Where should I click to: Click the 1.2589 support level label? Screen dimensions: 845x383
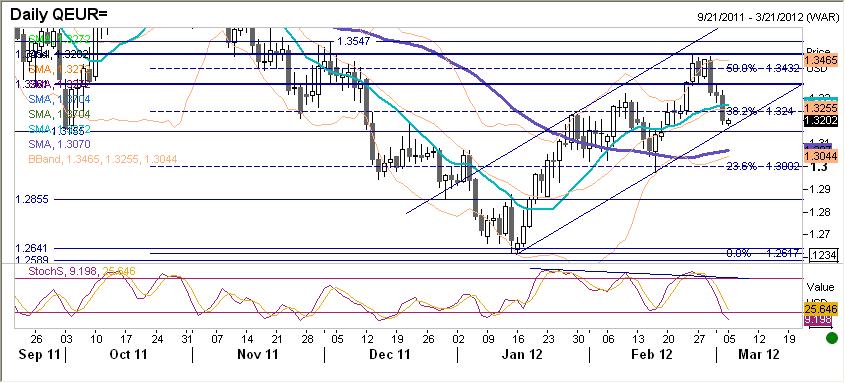click(x=32, y=260)
